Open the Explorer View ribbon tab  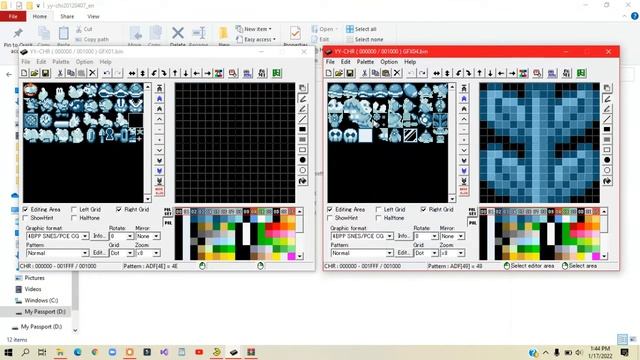[93, 16]
